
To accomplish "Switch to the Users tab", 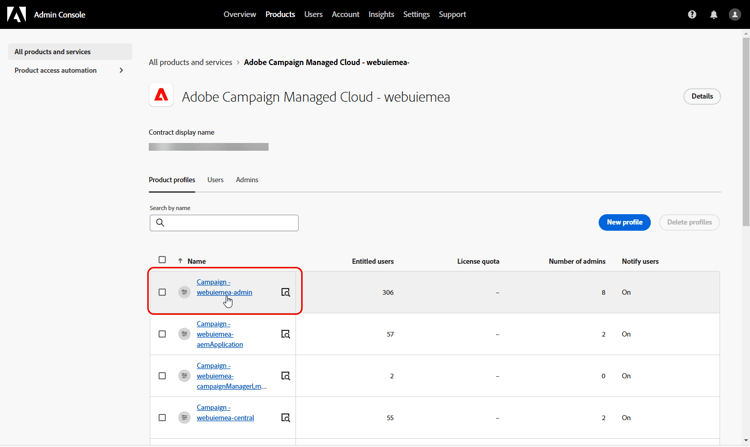I will pyautogui.click(x=215, y=180).
